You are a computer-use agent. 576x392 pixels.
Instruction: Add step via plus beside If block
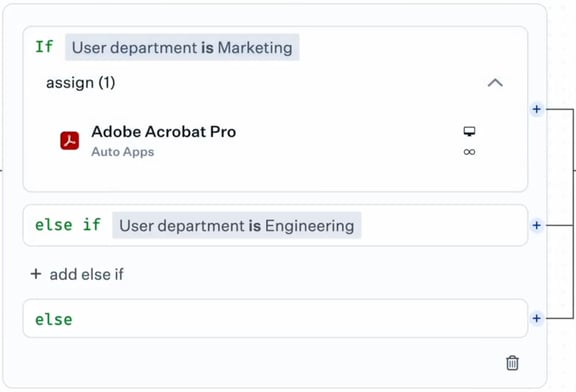(x=536, y=109)
